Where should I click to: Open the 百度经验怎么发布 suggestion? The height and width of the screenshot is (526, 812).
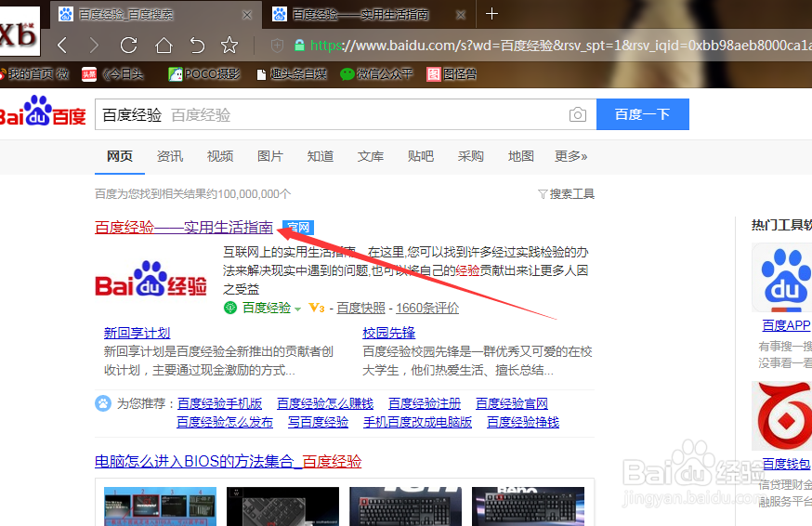point(225,422)
